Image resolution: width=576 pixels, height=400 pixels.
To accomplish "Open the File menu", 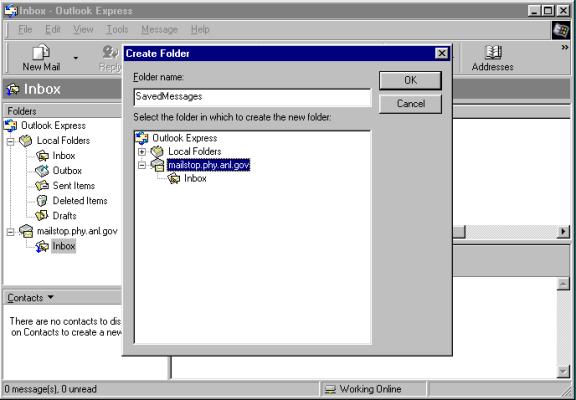I will coord(25,29).
